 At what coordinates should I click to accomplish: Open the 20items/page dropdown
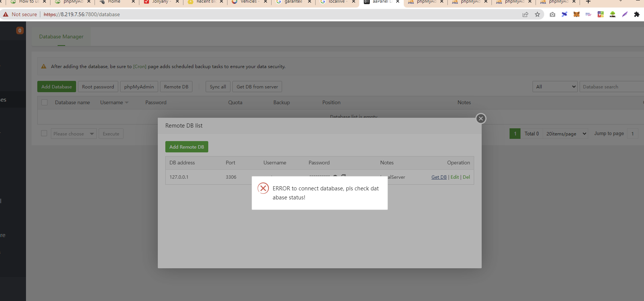565,134
